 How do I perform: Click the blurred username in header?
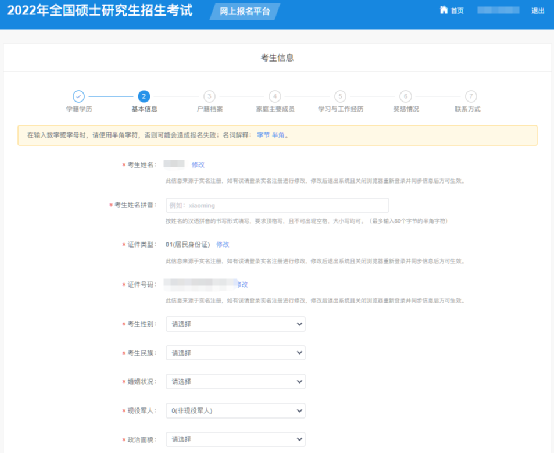(x=498, y=10)
